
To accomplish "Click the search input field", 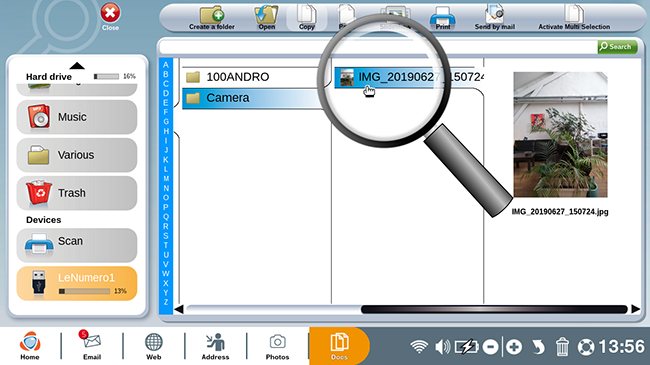I will pos(378,47).
